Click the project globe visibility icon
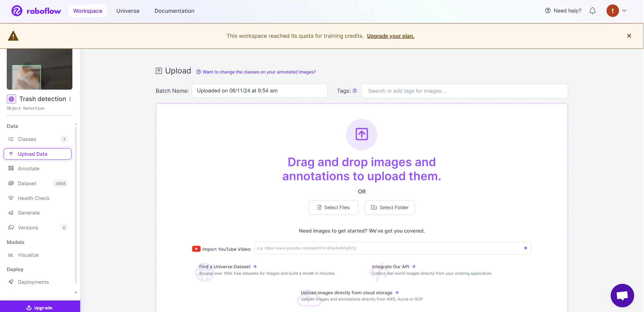Image resolution: width=644 pixels, height=312 pixels. click(11, 99)
